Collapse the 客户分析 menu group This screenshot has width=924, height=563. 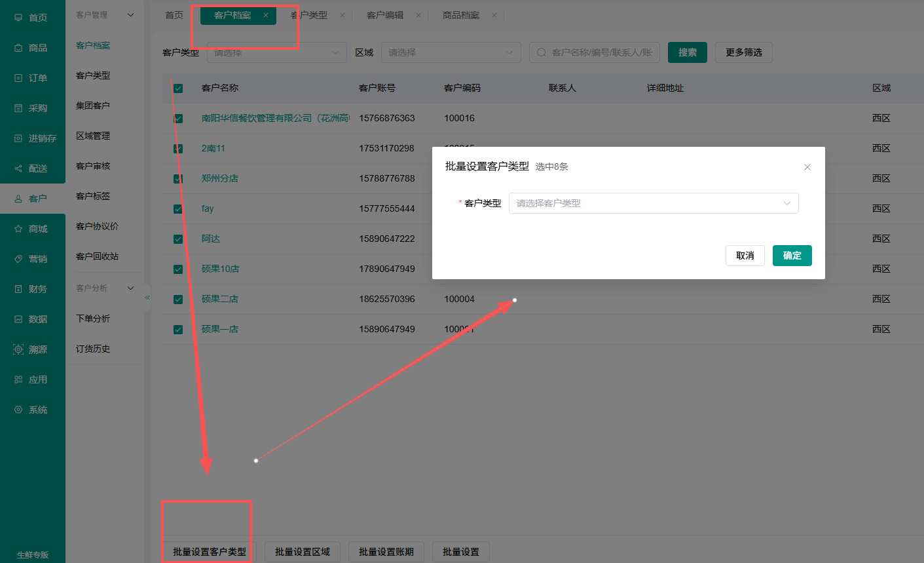130,288
